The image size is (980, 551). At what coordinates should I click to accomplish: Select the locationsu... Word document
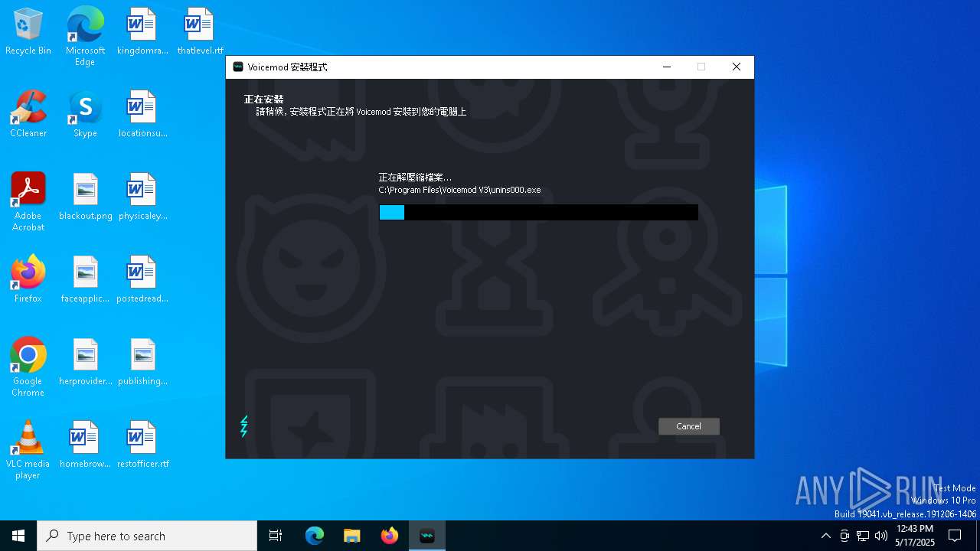click(142, 115)
